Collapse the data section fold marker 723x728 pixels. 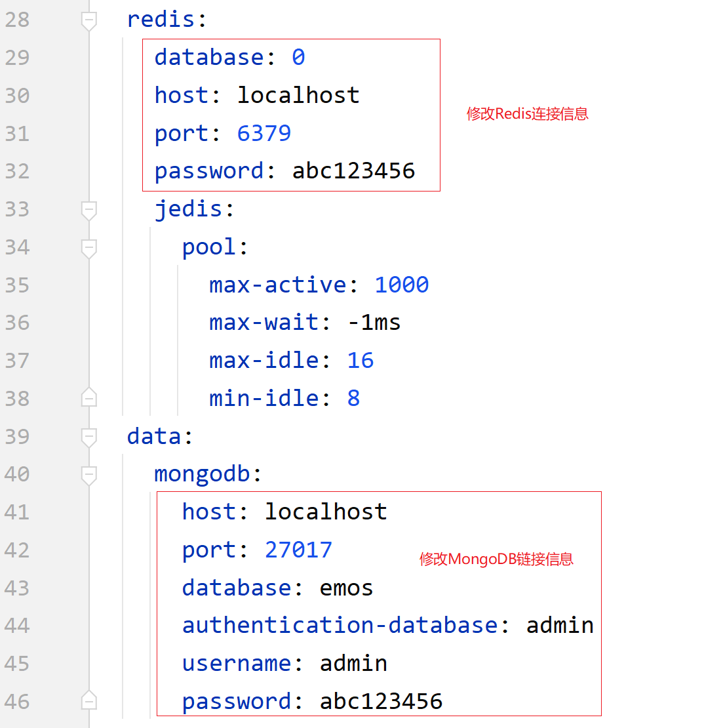pyautogui.click(x=89, y=437)
